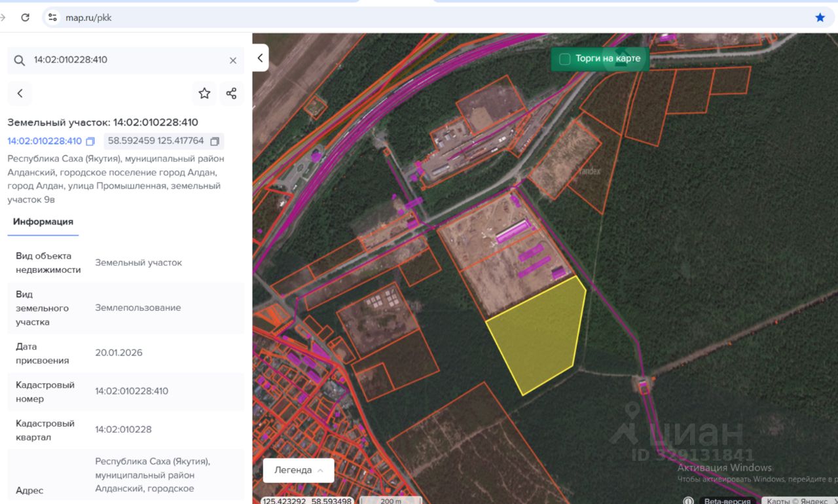Go back using the left arrow button
The image size is (838, 504).
point(20,94)
